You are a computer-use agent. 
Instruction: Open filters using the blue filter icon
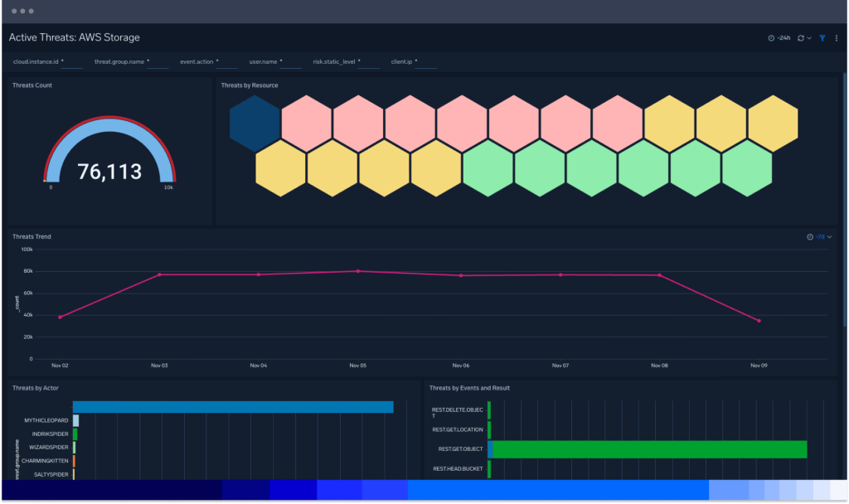tap(824, 37)
